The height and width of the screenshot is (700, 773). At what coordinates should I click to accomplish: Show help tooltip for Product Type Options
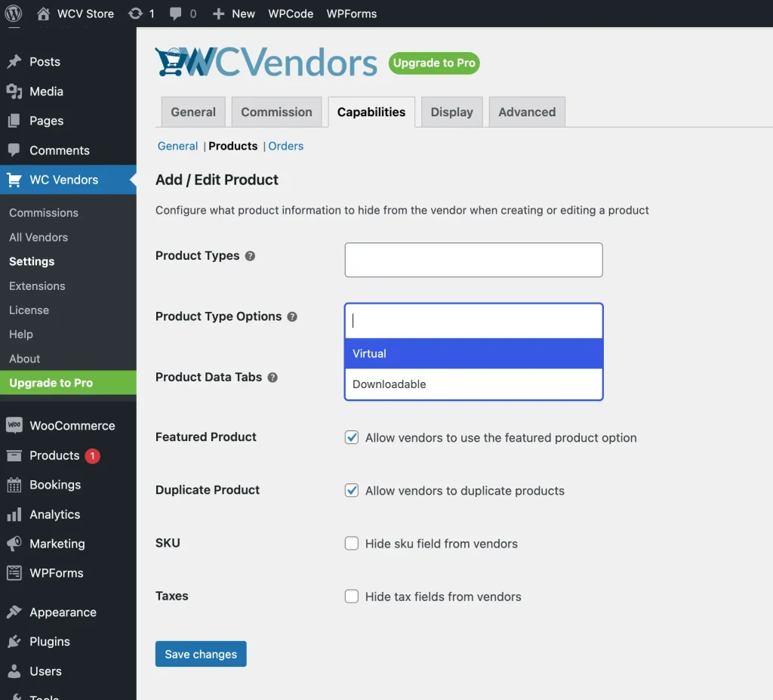292,316
